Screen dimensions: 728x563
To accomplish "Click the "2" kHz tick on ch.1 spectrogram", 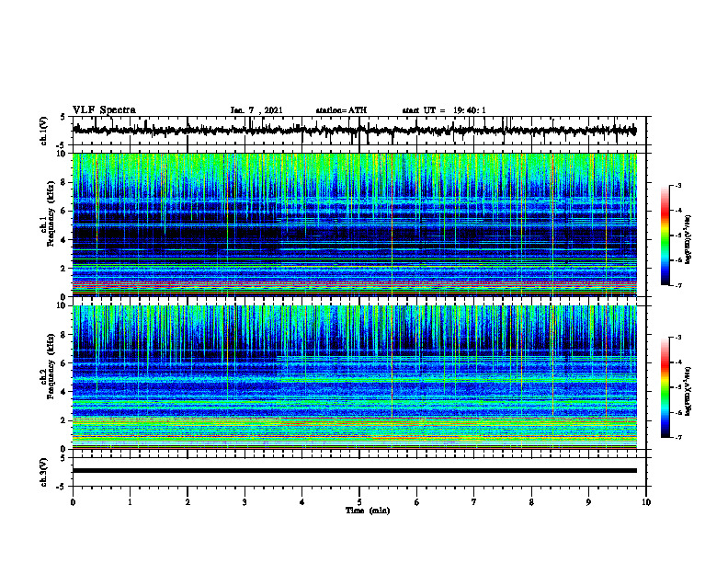I will [64, 269].
